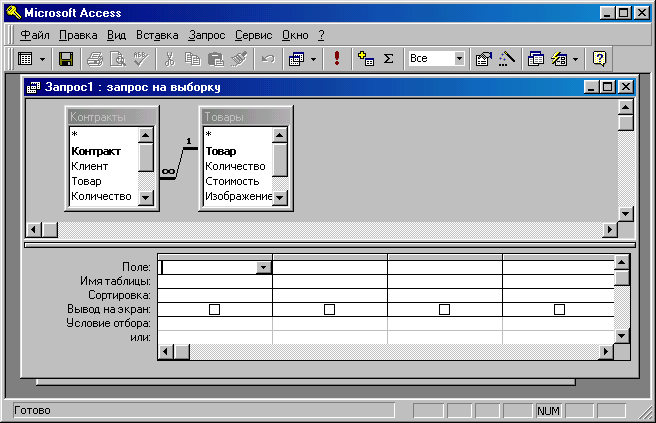Click the down arrow of the Контракты field list
The width and height of the screenshot is (656, 423).
click(146, 197)
